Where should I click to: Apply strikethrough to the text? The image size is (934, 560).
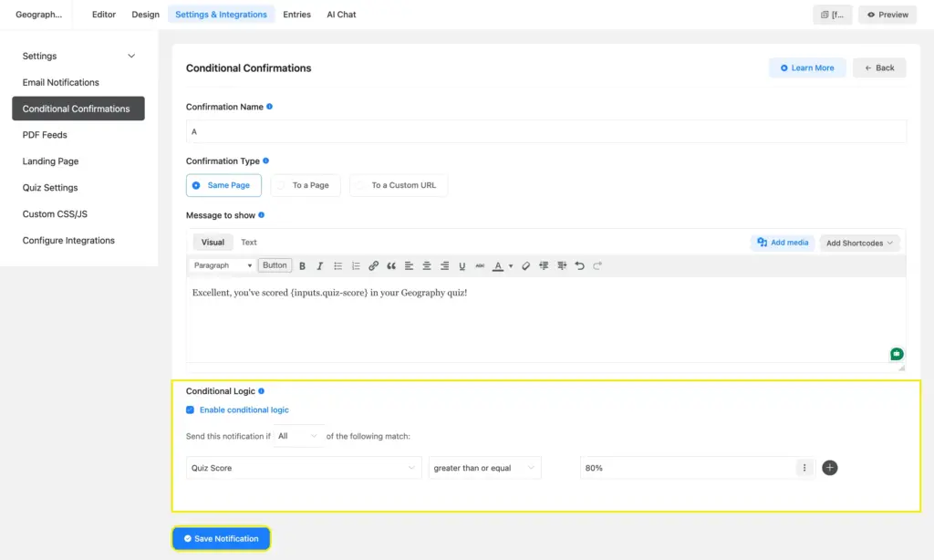[x=480, y=265]
